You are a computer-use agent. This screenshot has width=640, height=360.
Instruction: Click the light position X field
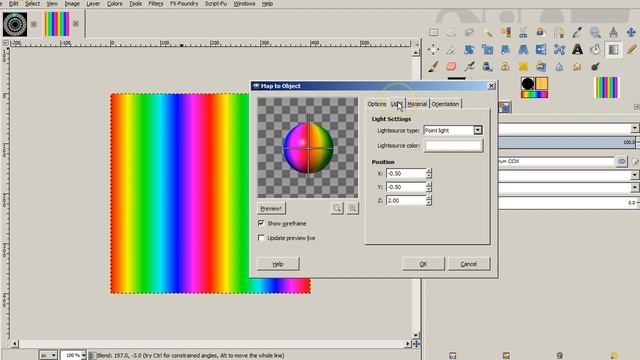pyautogui.click(x=406, y=173)
